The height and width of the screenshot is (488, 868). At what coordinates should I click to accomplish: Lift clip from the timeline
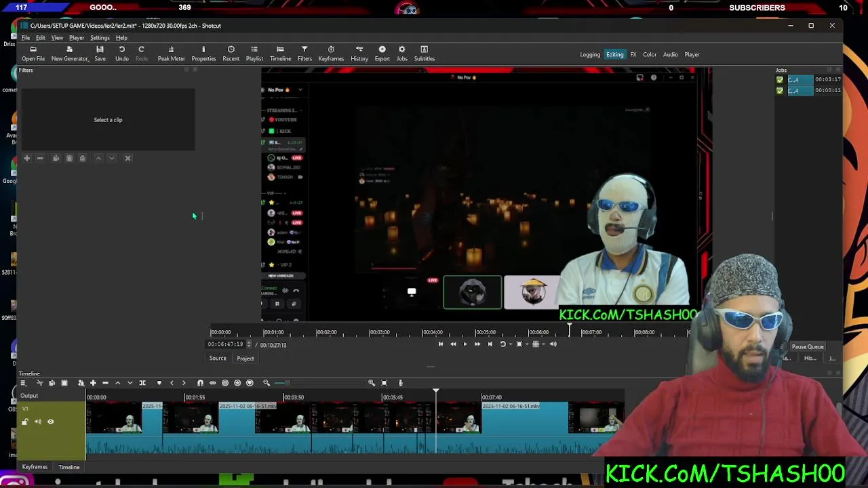click(117, 383)
